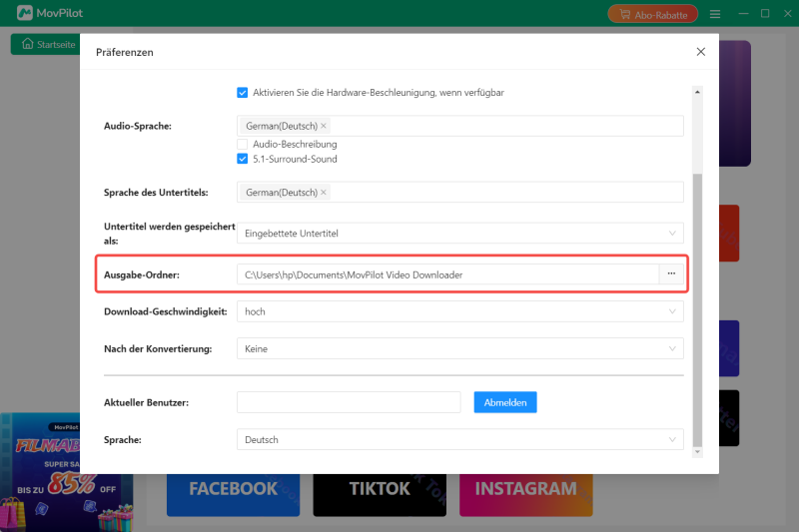Close the MovPilot application window
The image size is (799, 532).
click(787, 13)
